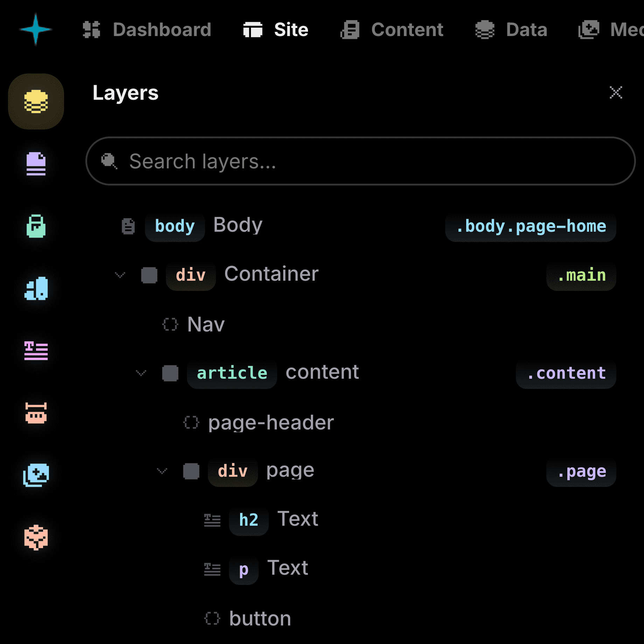Click the article tag badge

click(232, 373)
